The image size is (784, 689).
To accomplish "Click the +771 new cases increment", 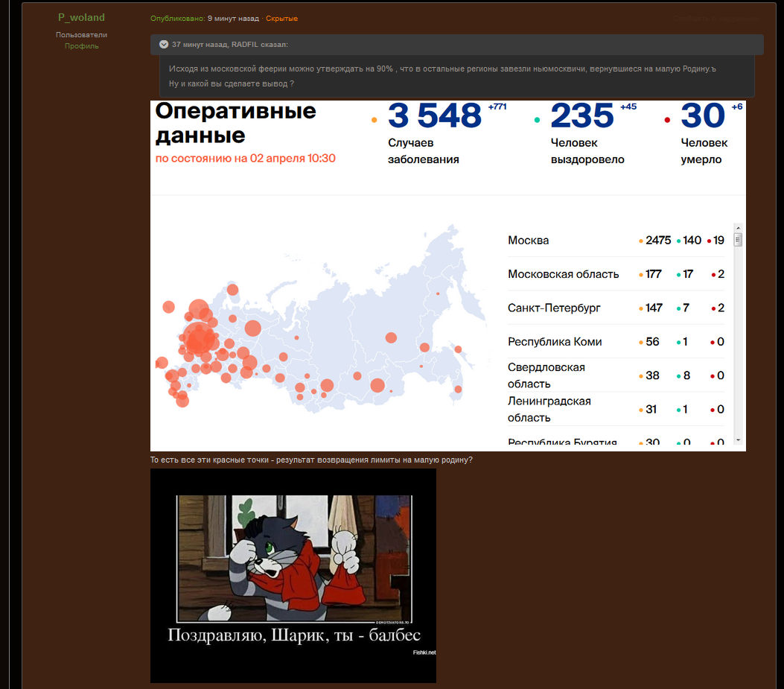I will pos(497,107).
